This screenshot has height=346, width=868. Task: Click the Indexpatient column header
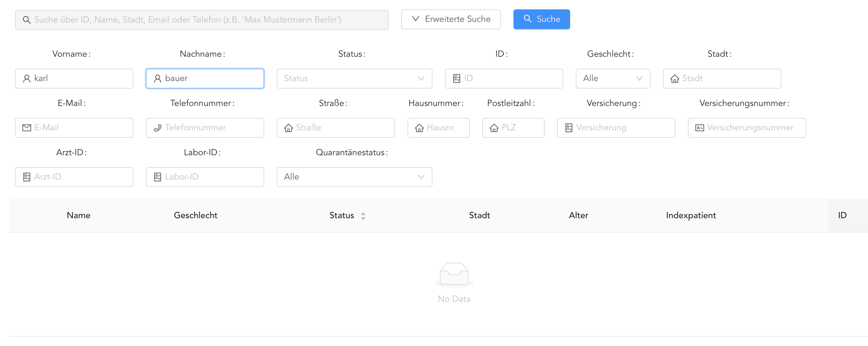[691, 215]
